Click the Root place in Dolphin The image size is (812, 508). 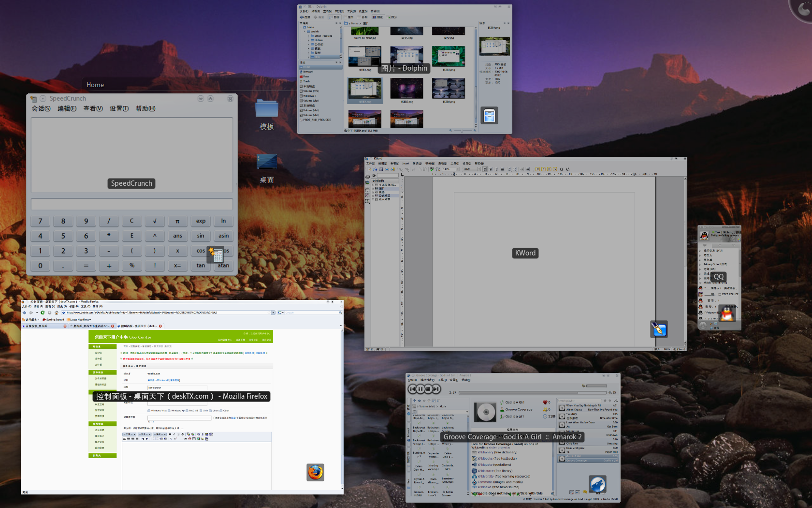coord(305,76)
